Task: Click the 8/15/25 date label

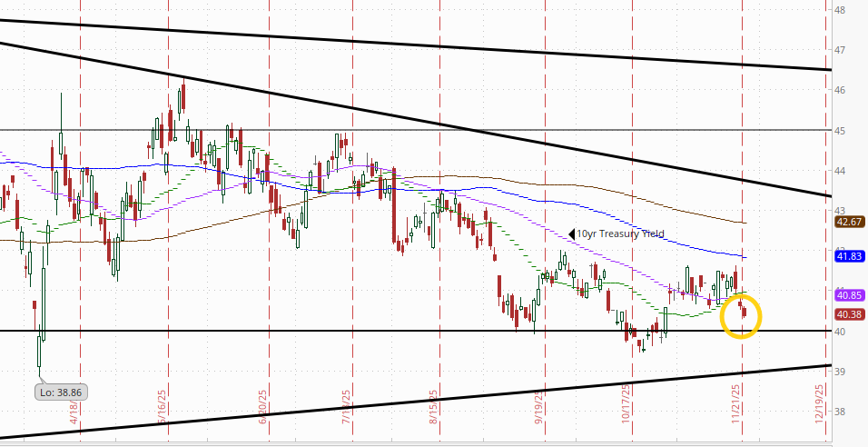Action: coord(433,406)
